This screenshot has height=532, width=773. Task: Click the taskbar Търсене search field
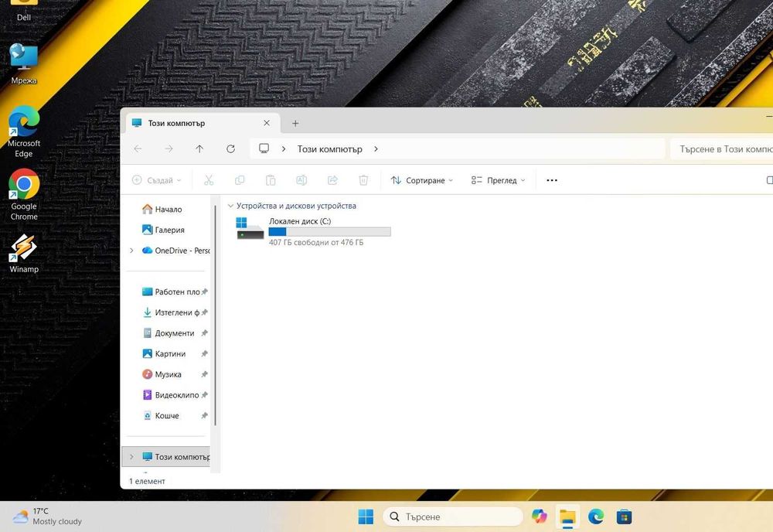(x=453, y=517)
